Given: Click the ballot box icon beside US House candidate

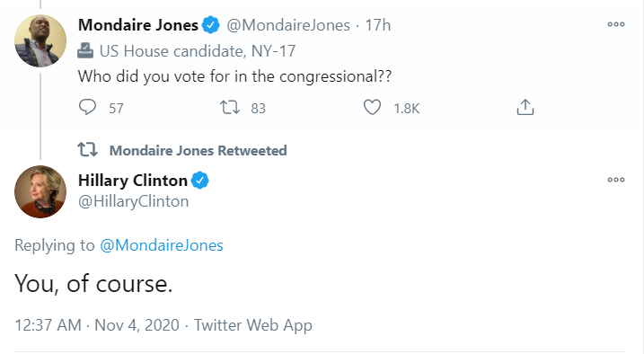Looking at the screenshot, I should tap(85, 51).
